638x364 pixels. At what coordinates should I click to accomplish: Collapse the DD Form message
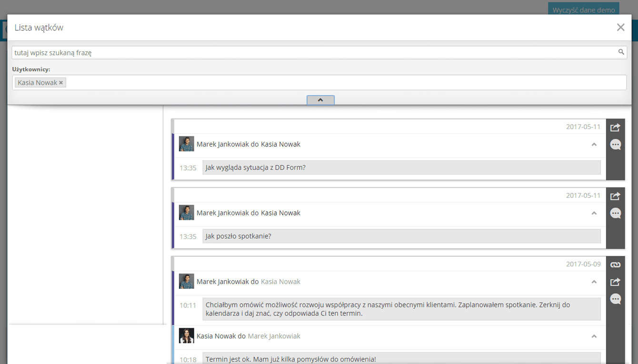click(594, 144)
